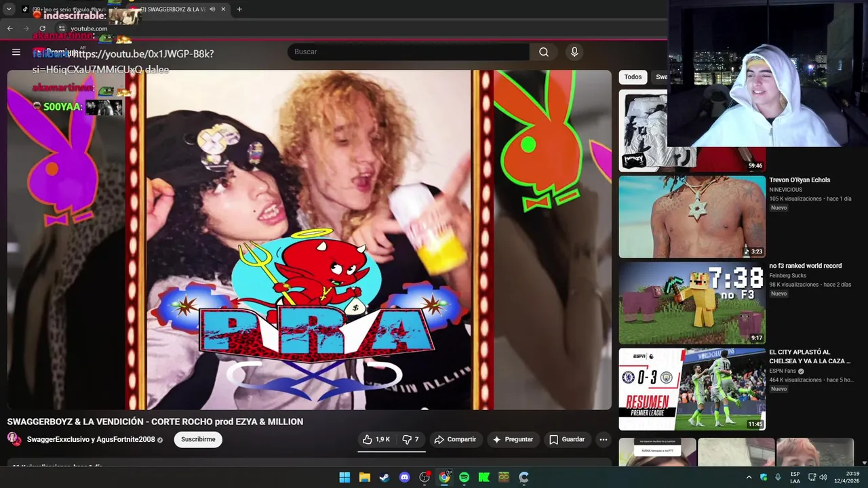Screen dimensions: 868x488
Task: Open OBS Studio from the taskbar
Action: pos(425,477)
